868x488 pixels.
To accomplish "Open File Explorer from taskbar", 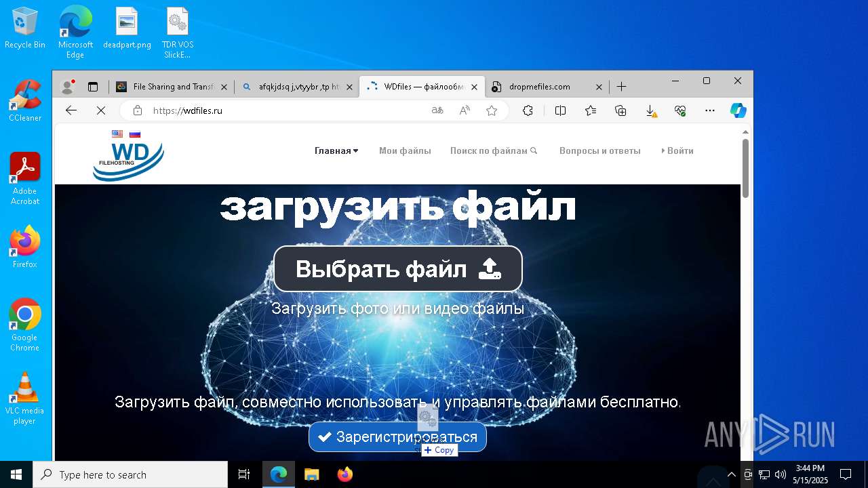I will pos(311,474).
